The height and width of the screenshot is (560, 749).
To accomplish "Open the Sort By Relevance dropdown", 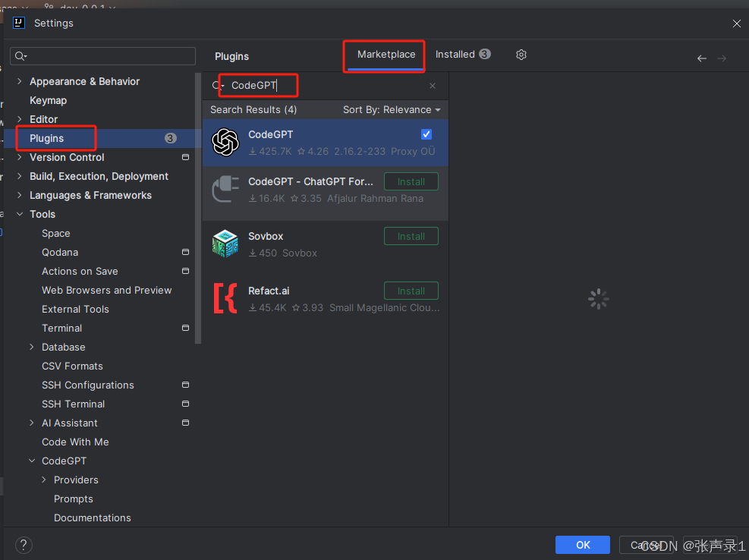I will (392, 110).
